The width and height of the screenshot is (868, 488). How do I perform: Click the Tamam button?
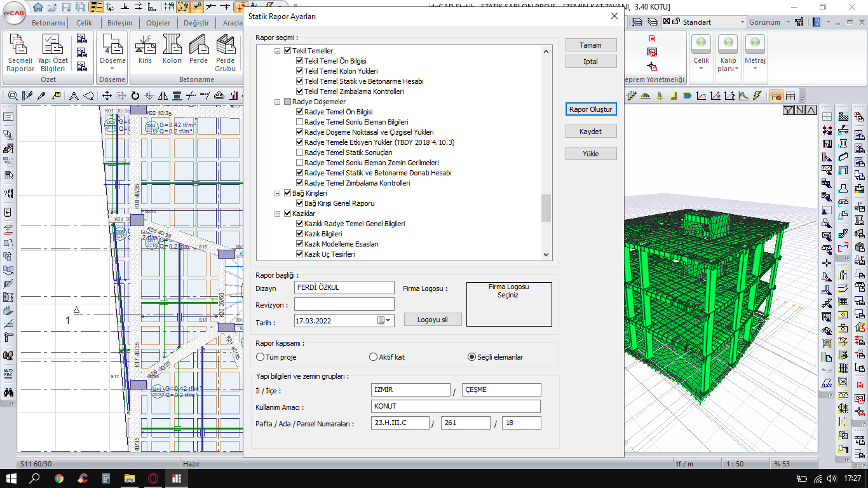pos(591,45)
